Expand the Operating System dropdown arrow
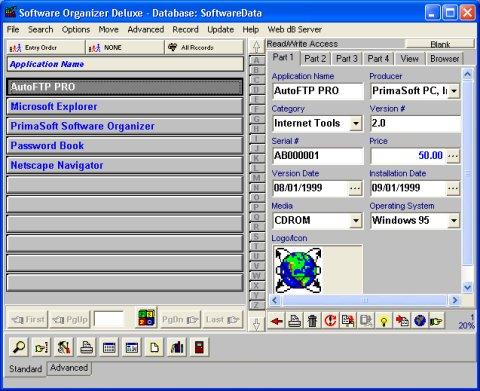Screen dimensions: 480x391 (454, 221)
